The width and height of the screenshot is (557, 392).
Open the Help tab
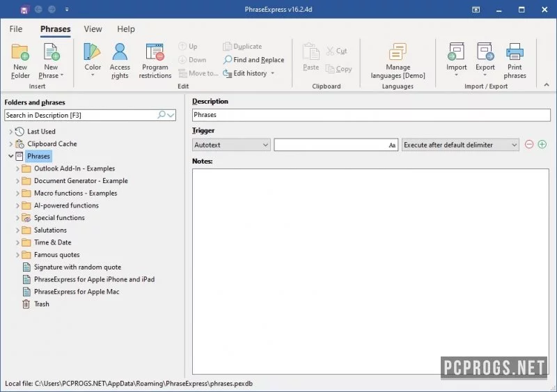point(126,29)
